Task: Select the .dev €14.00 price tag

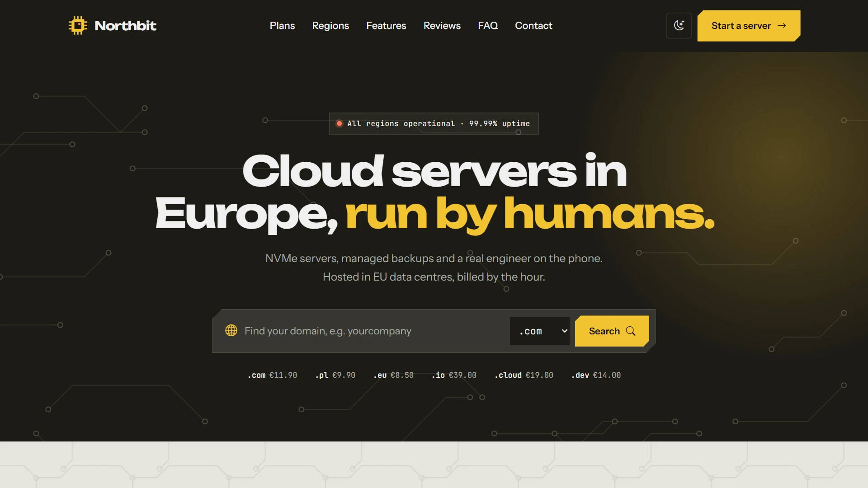Action: pyautogui.click(x=596, y=375)
